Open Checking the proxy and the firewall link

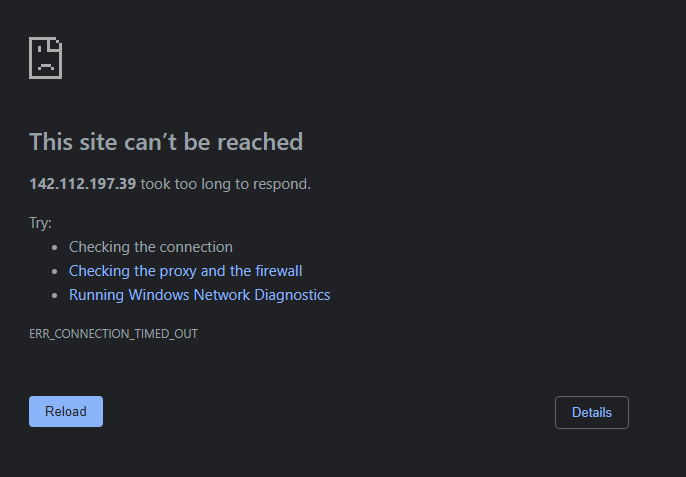186,271
